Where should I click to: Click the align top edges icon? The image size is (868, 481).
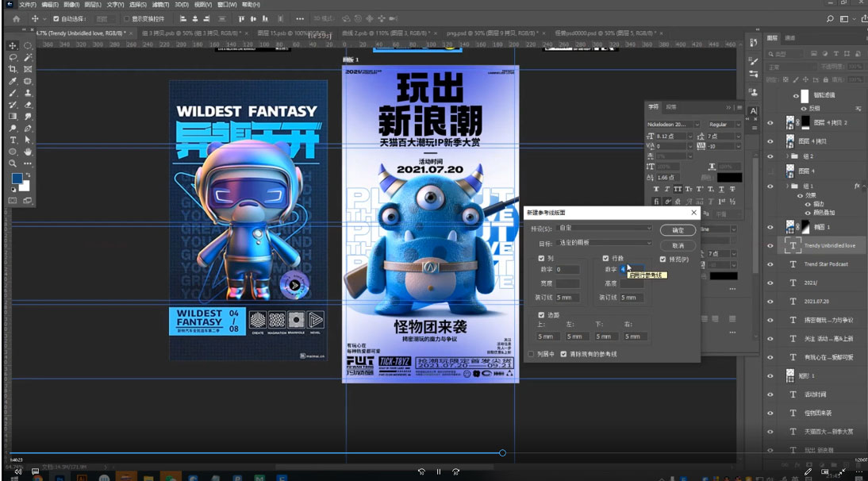pyautogui.click(x=241, y=19)
